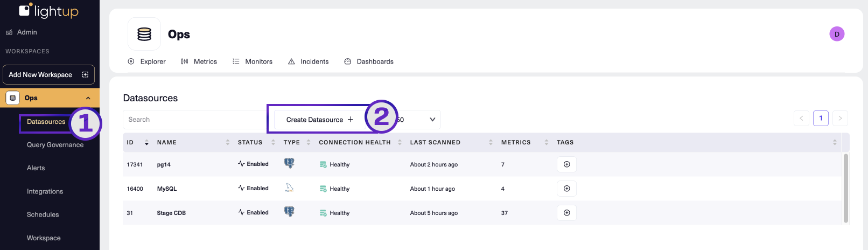Click the Lightup logo
This screenshot has width=868, height=250.
[x=49, y=11]
